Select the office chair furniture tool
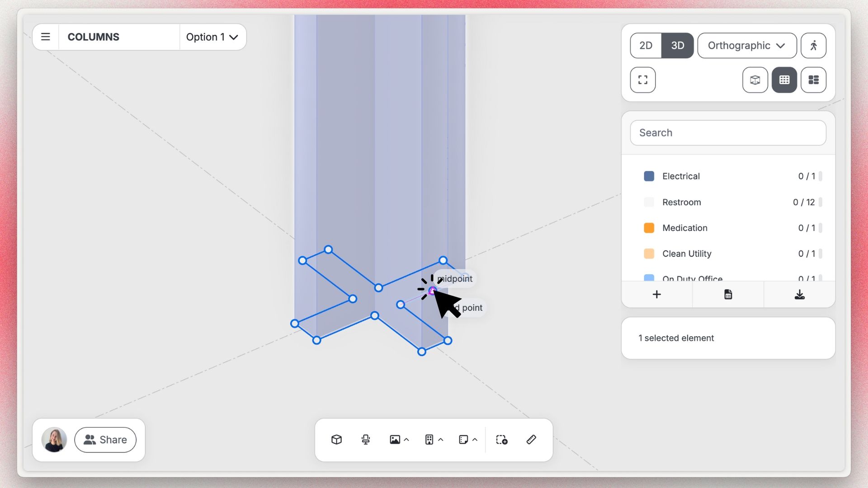The width and height of the screenshot is (868, 488). click(366, 440)
